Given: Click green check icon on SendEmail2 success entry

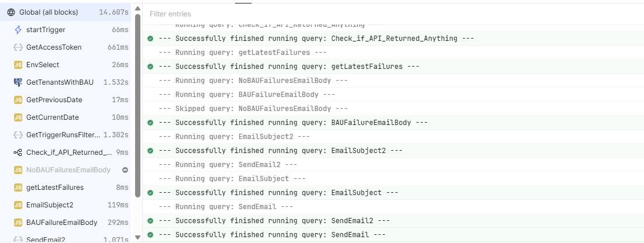Looking at the screenshot, I should [x=150, y=221].
